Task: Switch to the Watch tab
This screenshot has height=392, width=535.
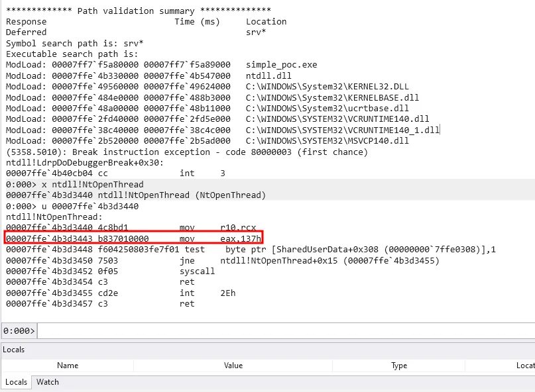Action: point(47,382)
